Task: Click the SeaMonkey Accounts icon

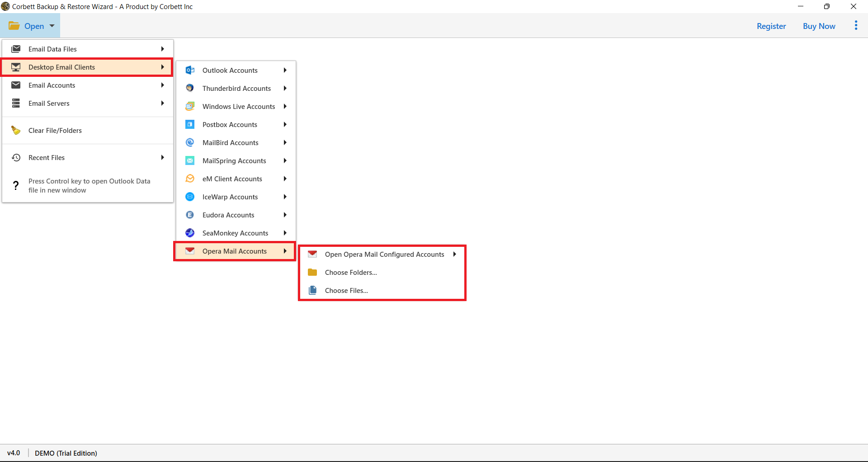Action: pyautogui.click(x=190, y=233)
